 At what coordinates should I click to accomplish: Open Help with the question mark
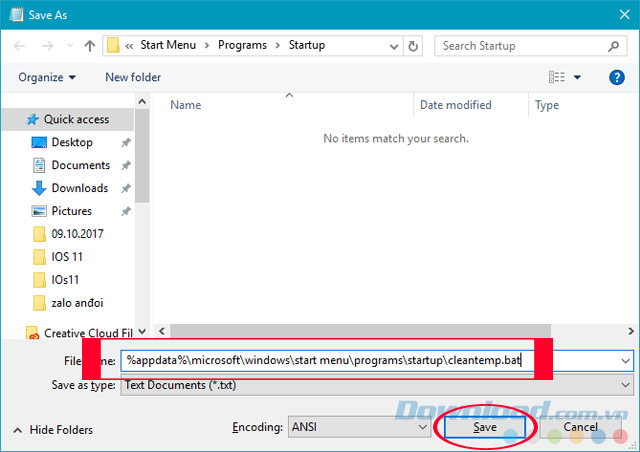[616, 77]
